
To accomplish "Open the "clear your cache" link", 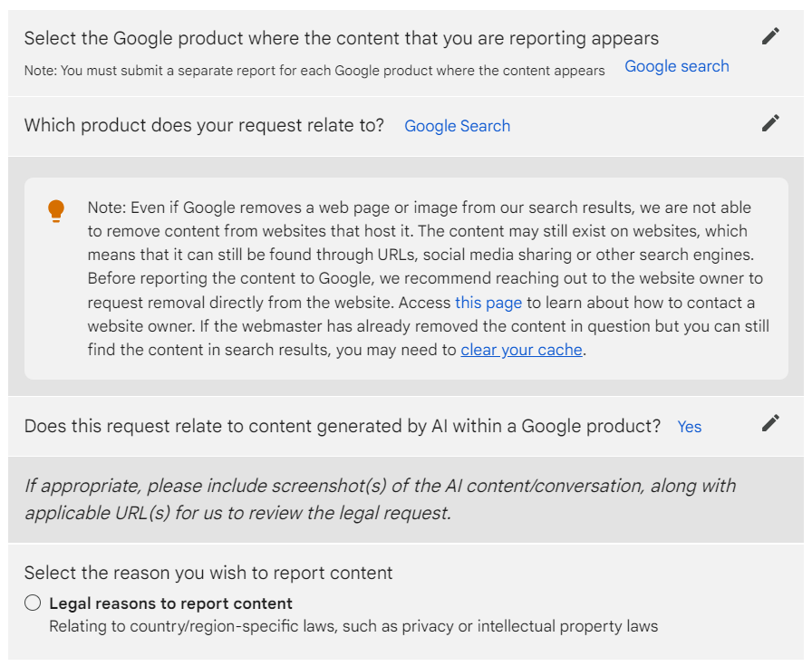I will (521, 350).
